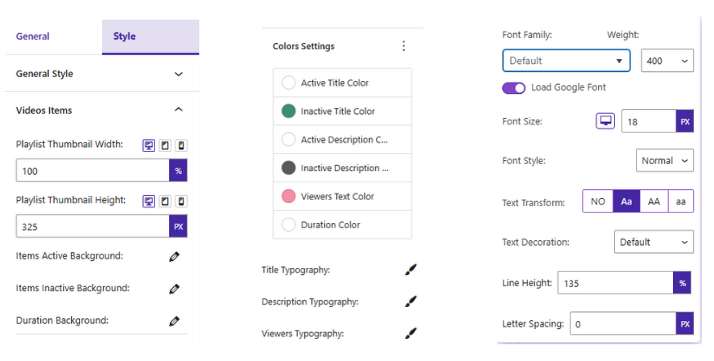714x361 pixels.
Task: Select desktop device icon for Playlist Thumbnail Height
Action: 148,201
